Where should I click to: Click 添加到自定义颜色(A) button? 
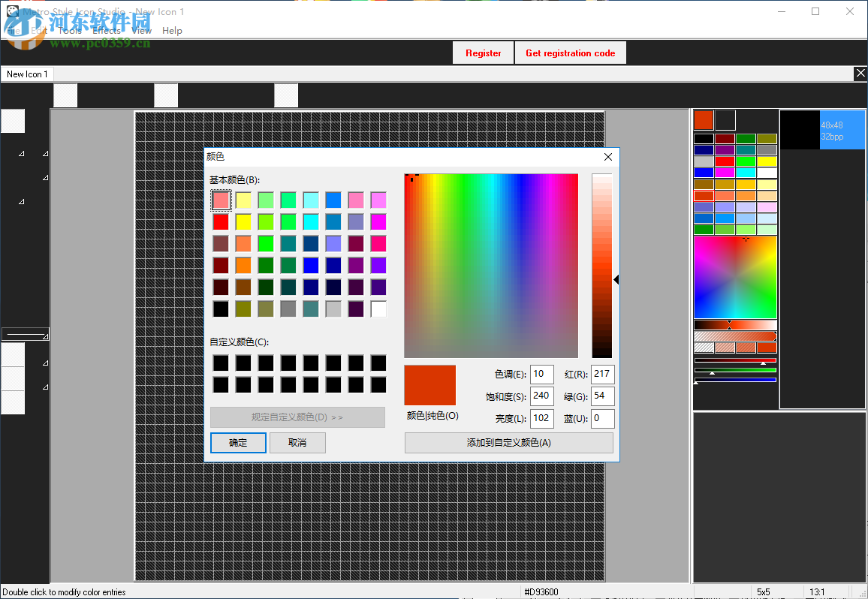(x=509, y=442)
